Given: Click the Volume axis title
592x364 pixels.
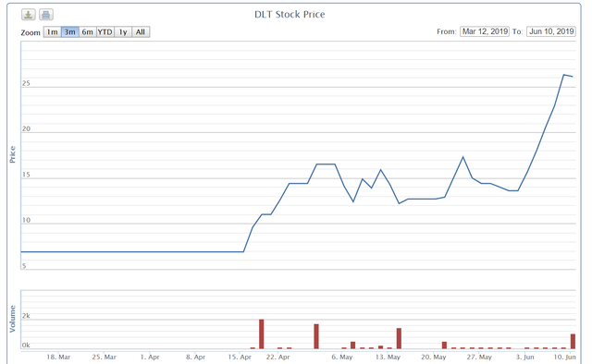Looking at the screenshot, I should tap(12, 319).
